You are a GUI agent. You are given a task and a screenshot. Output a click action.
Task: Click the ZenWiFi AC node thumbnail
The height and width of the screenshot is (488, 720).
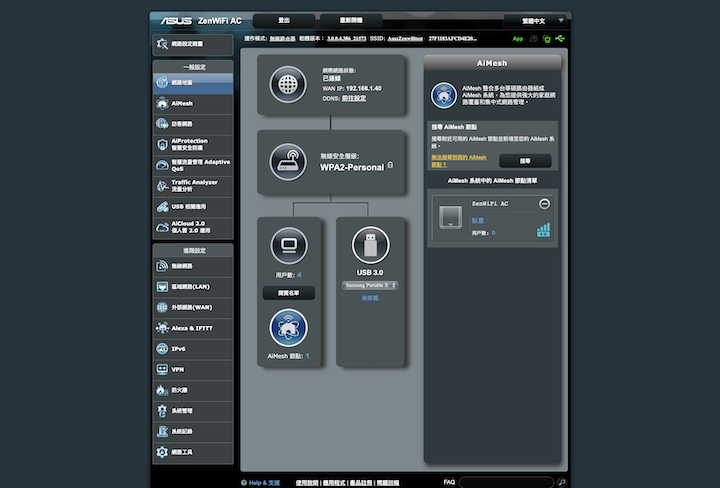coord(450,217)
